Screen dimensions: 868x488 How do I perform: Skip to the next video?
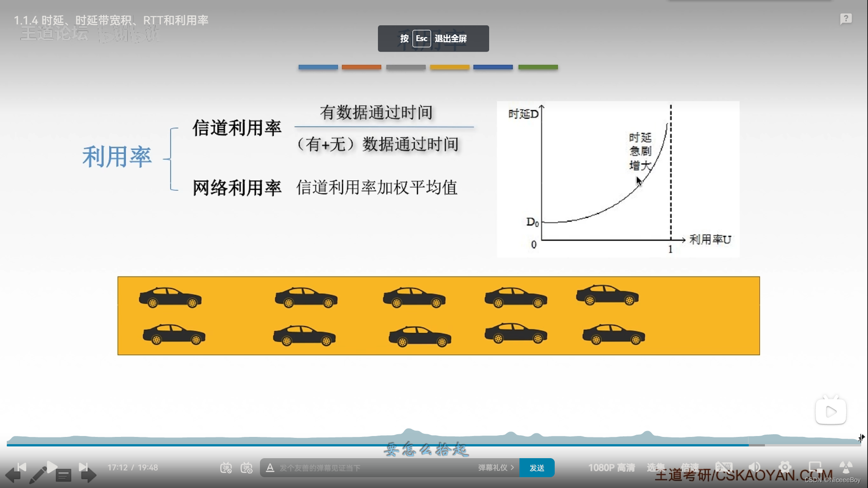point(83,467)
